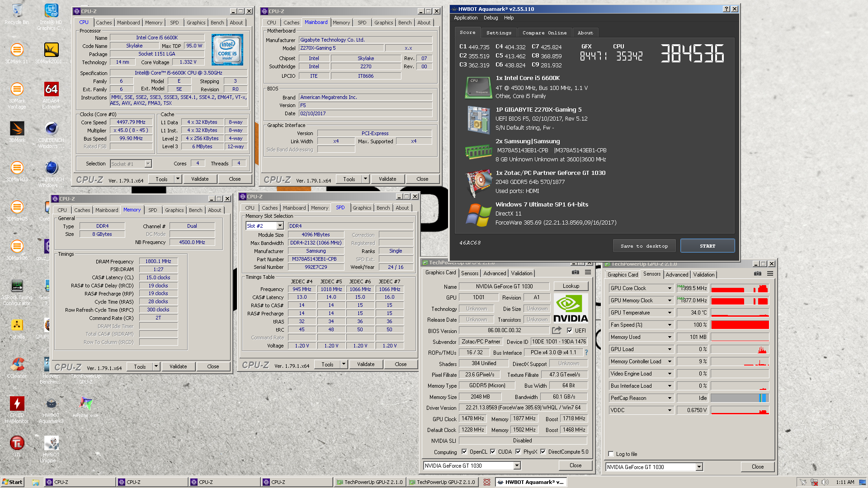Open GPU-Z hamburger menu in left window

[x=588, y=272]
